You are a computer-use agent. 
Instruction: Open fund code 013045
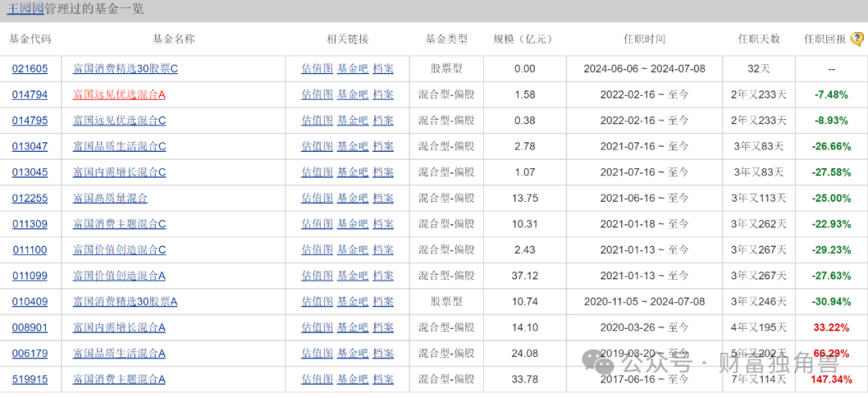[30, 172]
